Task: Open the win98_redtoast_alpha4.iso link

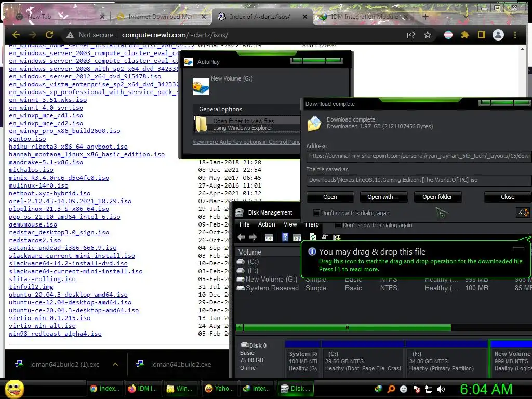Action: 55,334
